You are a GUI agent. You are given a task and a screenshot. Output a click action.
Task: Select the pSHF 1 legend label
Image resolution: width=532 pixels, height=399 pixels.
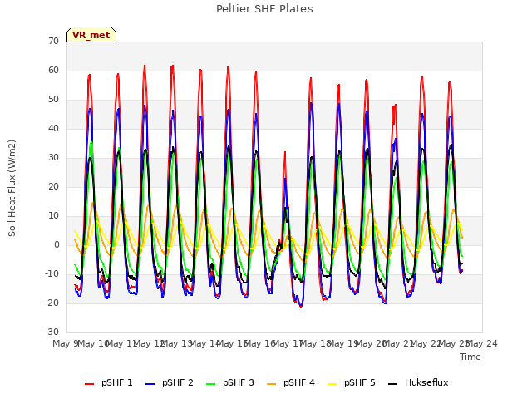(x=117, y=382)
